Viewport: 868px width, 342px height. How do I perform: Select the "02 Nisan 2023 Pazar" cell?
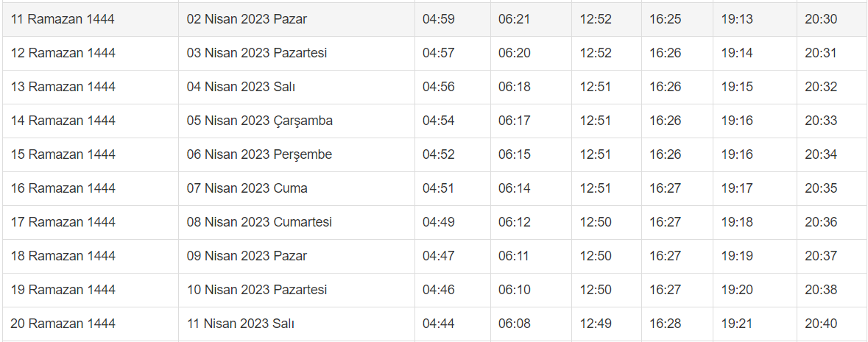(x=247, y=19)
